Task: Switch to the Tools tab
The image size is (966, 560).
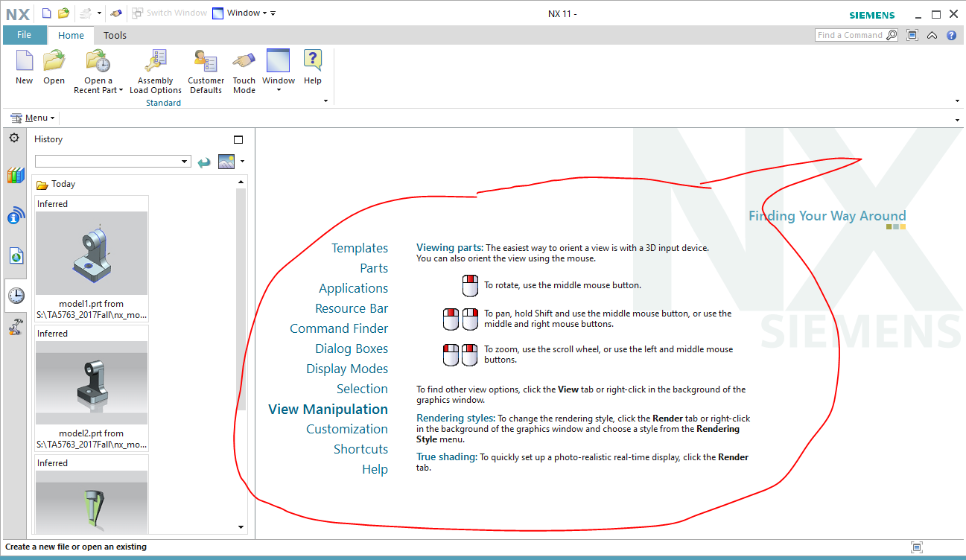Action: click(115, 35)
